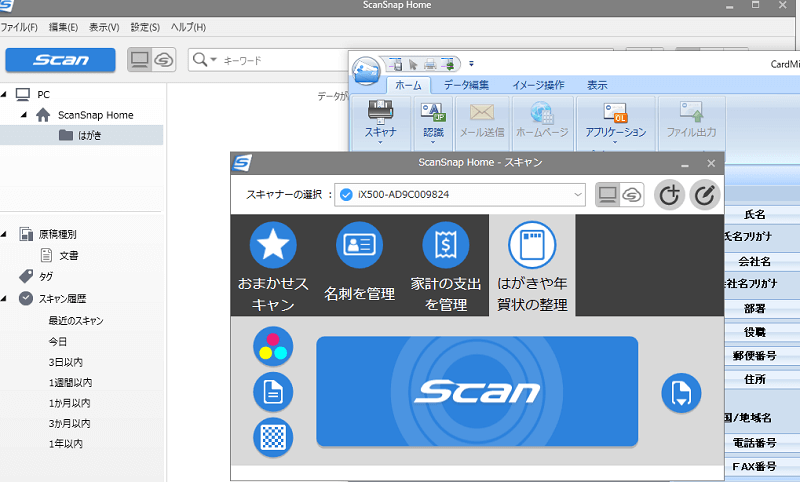Select 1か月以内 history filter
This screenshot has width=800, height=482.
pyautogui.click(x=69, y=403)
